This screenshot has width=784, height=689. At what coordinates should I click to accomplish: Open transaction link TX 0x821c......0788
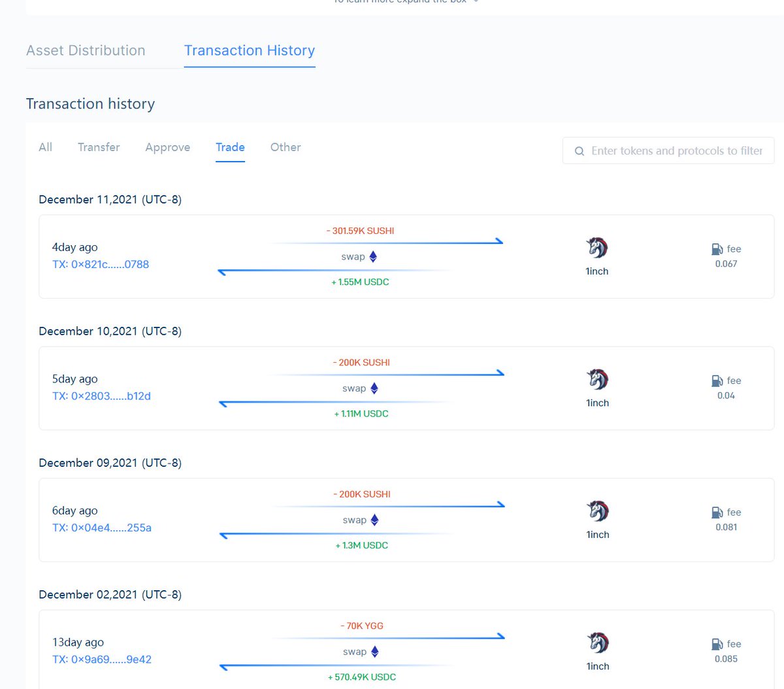(x=101, y=264)
